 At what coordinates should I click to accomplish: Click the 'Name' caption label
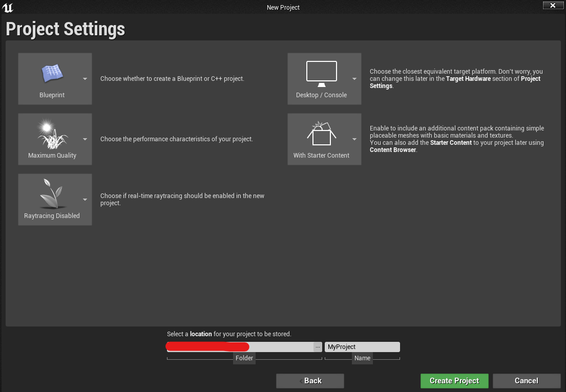[x=363, y=358]
